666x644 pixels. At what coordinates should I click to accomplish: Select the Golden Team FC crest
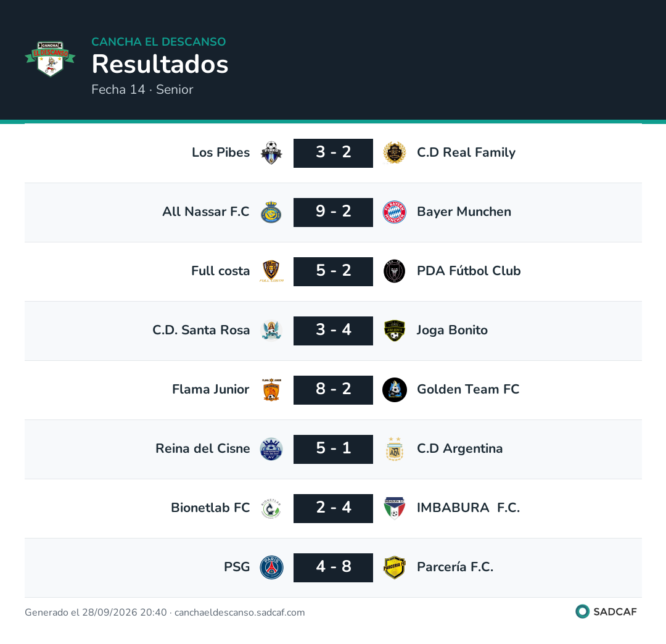[395, 390]
